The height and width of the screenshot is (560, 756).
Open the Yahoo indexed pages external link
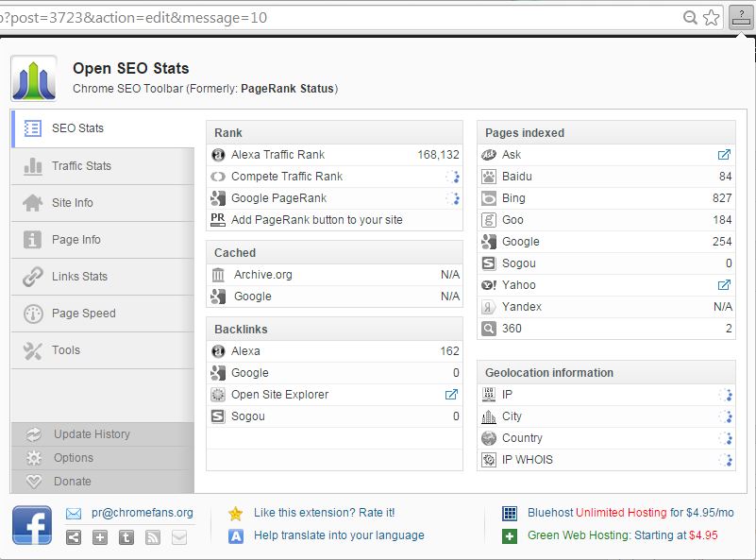724,285
